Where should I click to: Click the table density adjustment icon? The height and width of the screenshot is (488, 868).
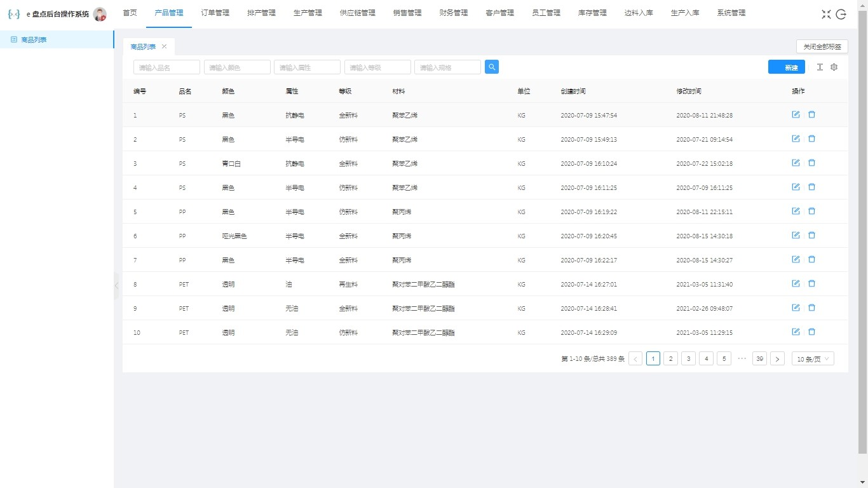[820, 67]
